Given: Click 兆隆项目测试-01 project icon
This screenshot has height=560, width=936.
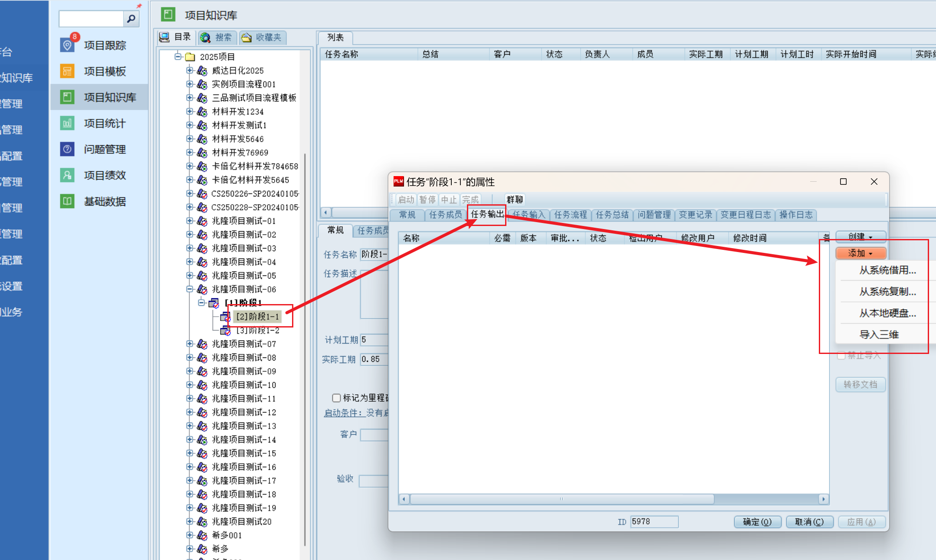Looking at the screenshot, I should (202, 221).
